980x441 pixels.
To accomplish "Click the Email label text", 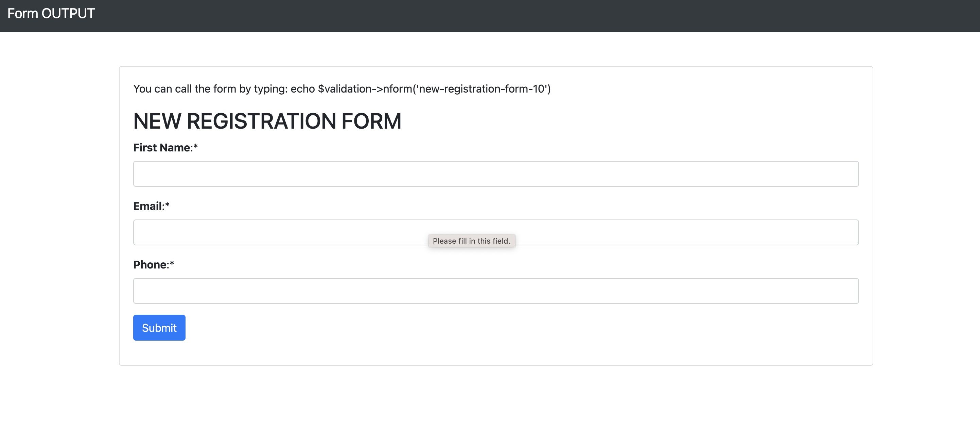I will pyautogui.click(x=148, y=207).
